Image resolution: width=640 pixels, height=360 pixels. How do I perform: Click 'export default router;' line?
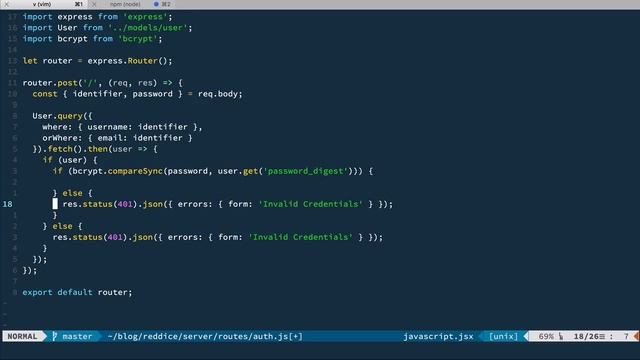(78, 292)
